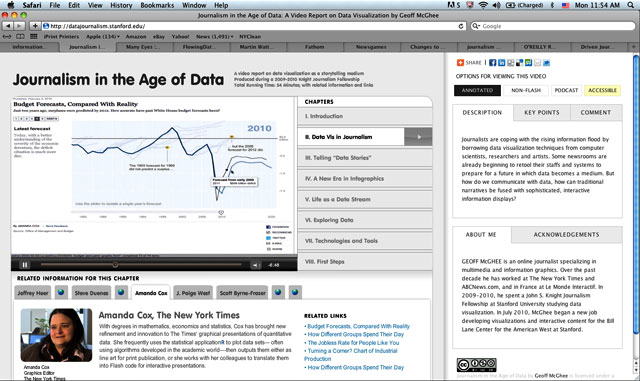Screen dimensions: 640x381
Task: Click the video progress slider handle
Action: click(x=115, y=265)
